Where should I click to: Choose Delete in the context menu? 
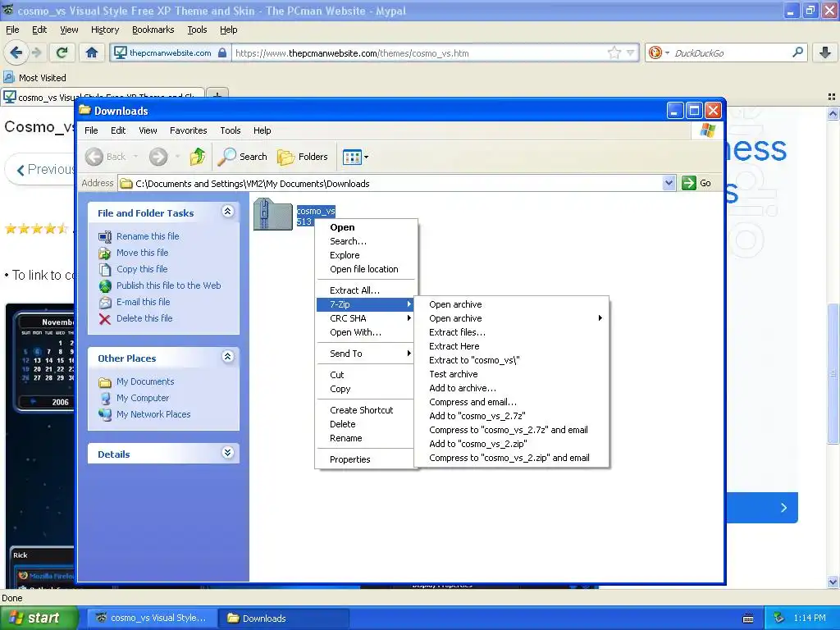365,424
